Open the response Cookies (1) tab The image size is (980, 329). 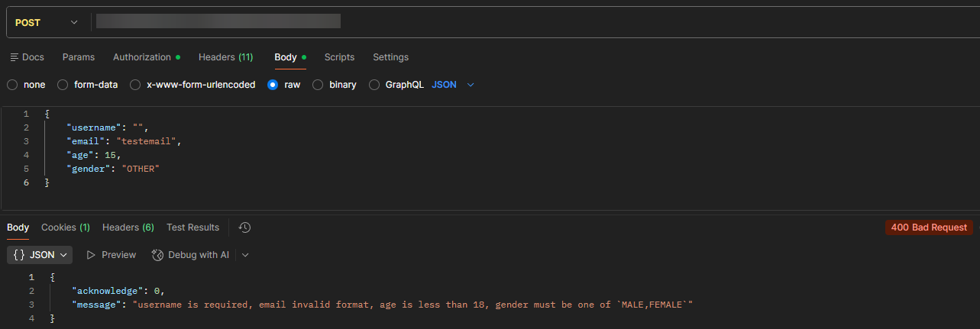(x=66, y=227)
